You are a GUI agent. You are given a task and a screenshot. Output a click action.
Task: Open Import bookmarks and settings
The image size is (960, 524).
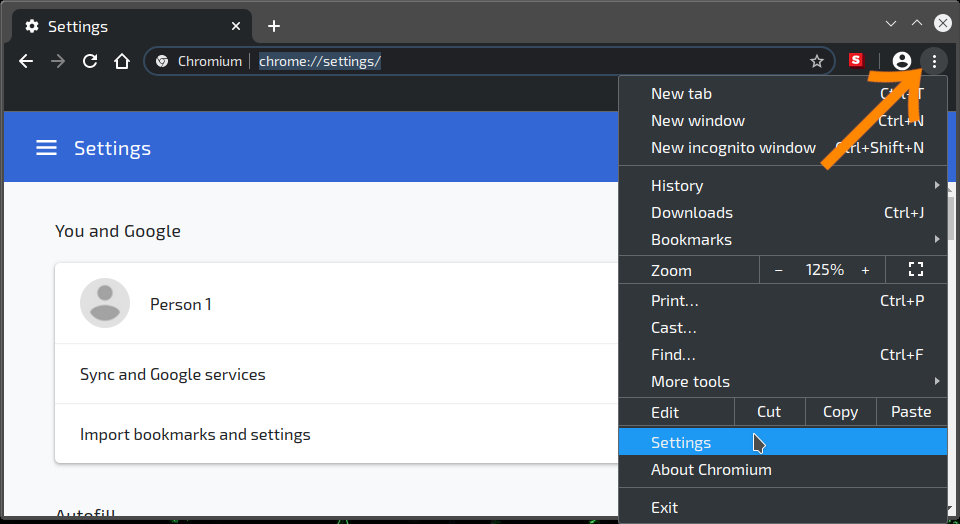(337, 434)
